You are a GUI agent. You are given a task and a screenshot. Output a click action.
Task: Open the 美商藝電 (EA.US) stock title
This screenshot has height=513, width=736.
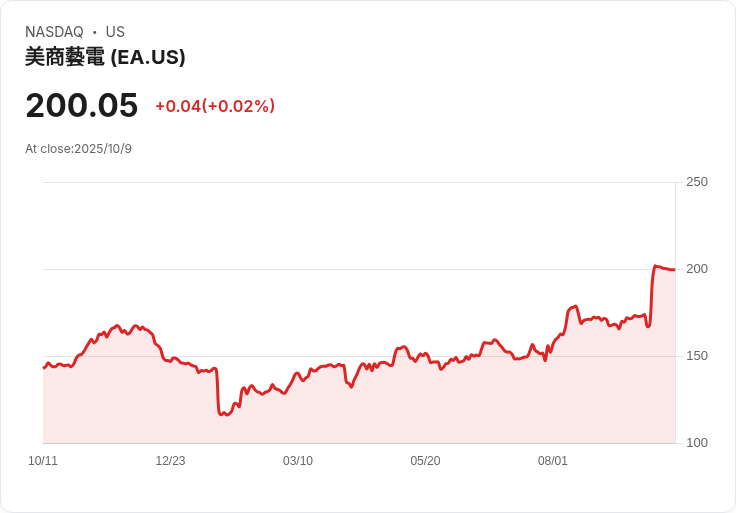(x=105, y=58)
